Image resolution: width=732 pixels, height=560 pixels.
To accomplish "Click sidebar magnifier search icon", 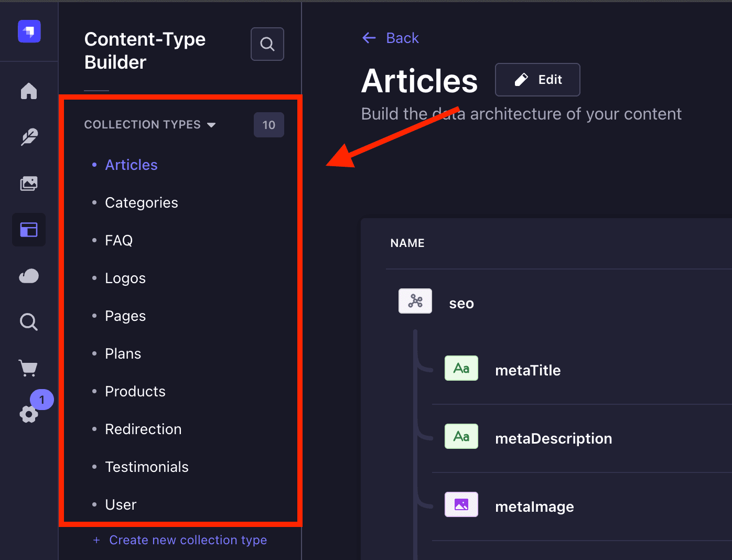I will (29, 322).
